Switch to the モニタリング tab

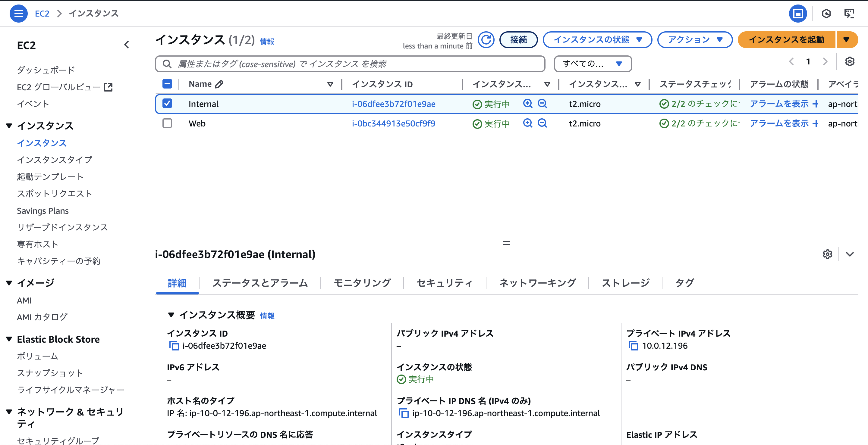pyautogui.click(x=362, y=283)
